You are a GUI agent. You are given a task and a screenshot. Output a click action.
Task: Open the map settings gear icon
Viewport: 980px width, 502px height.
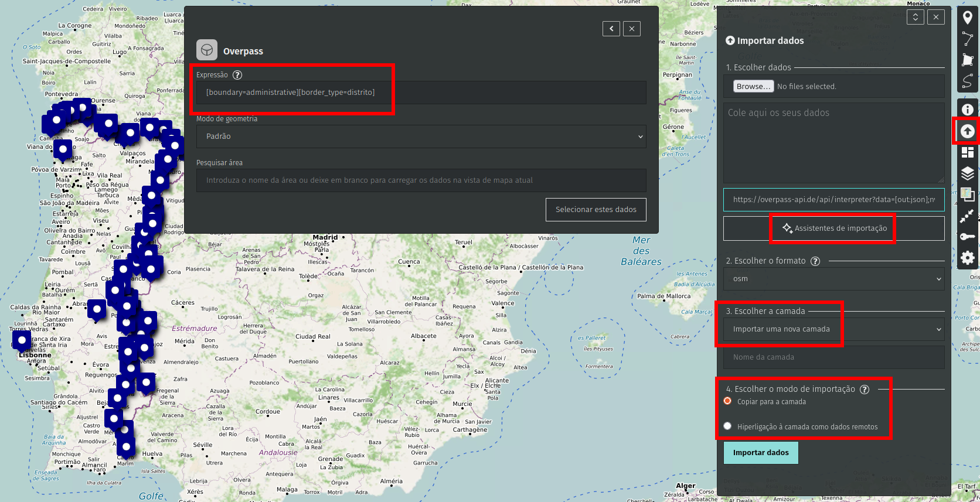coord(967,258)
